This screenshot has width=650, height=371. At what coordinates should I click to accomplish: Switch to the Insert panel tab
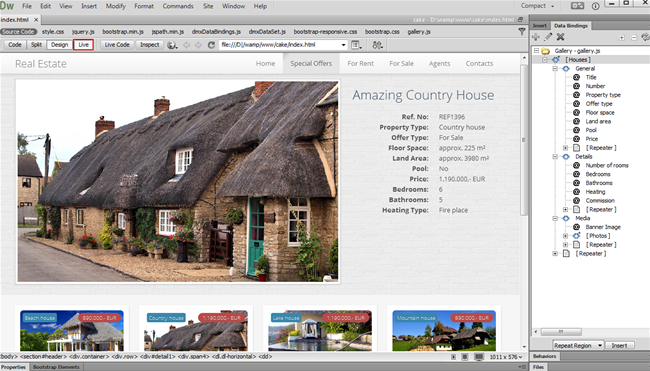pyautogui.click(x=539, y=26)
